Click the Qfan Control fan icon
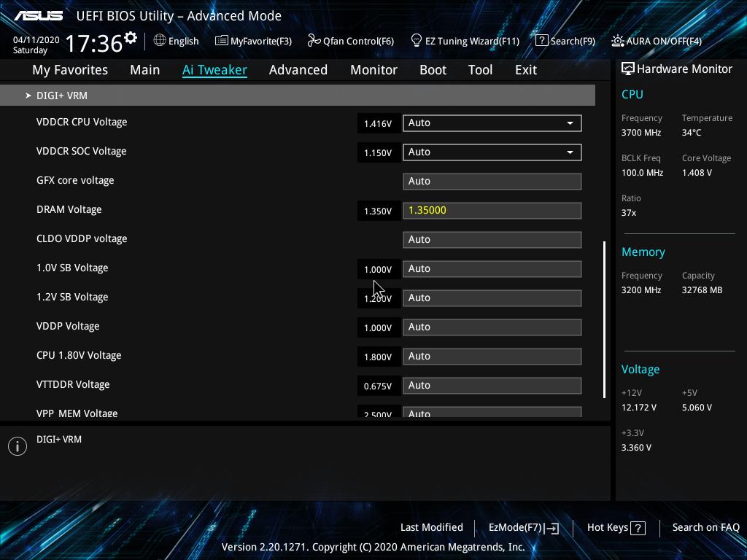The width and height of the screenshot is (747, 560). tap(314, 41)
